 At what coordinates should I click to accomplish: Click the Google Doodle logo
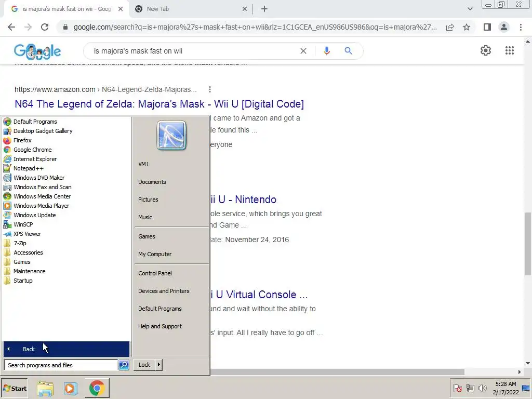pos(37,51)
